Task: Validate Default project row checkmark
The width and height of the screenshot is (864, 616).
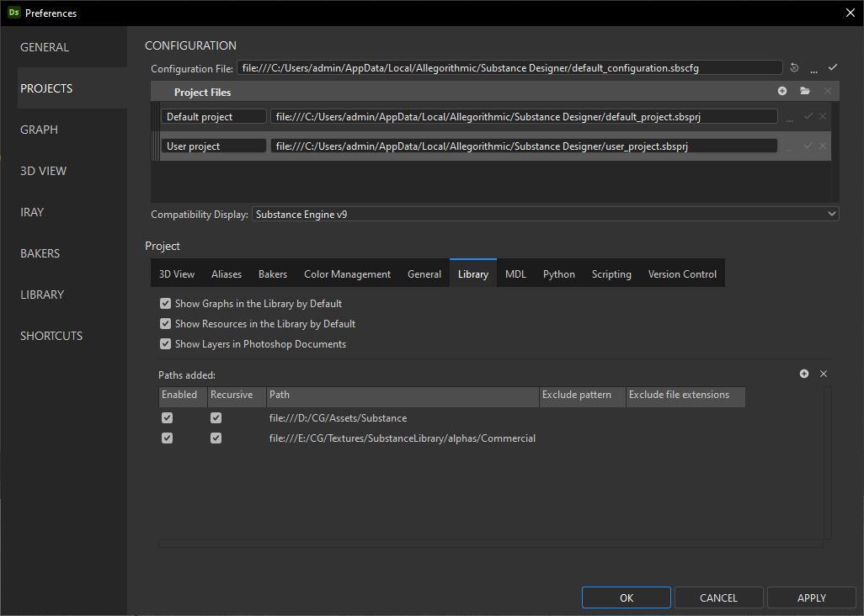Action: pyautogui.click(x=808, y=116)
